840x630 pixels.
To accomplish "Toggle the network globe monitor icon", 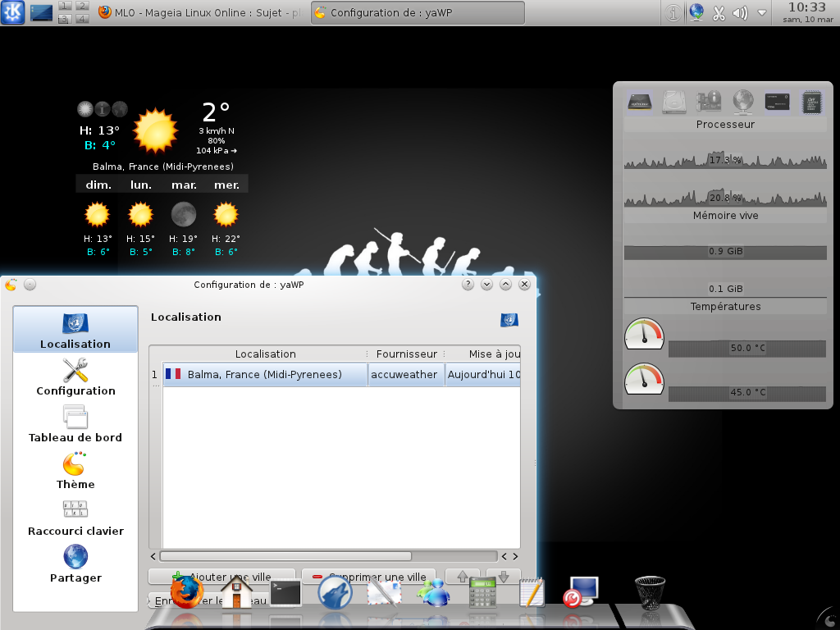I will coord(743,101).
